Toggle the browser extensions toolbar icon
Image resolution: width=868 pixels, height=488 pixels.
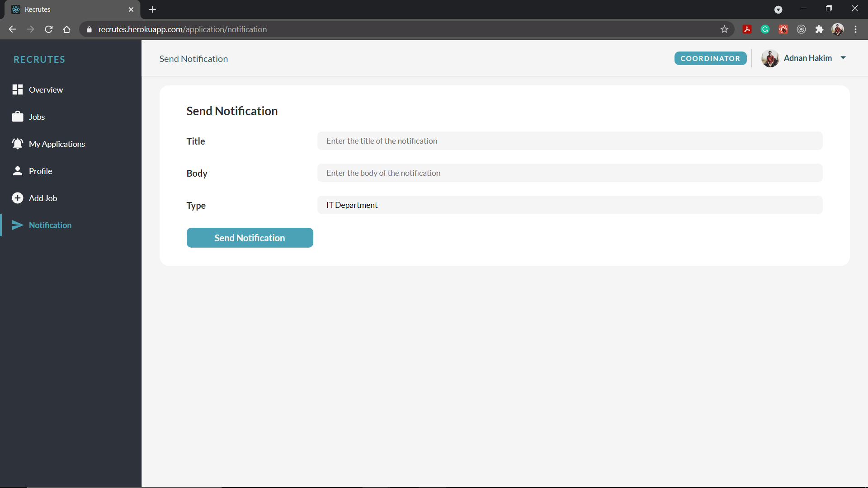click(x=819, y=28)
